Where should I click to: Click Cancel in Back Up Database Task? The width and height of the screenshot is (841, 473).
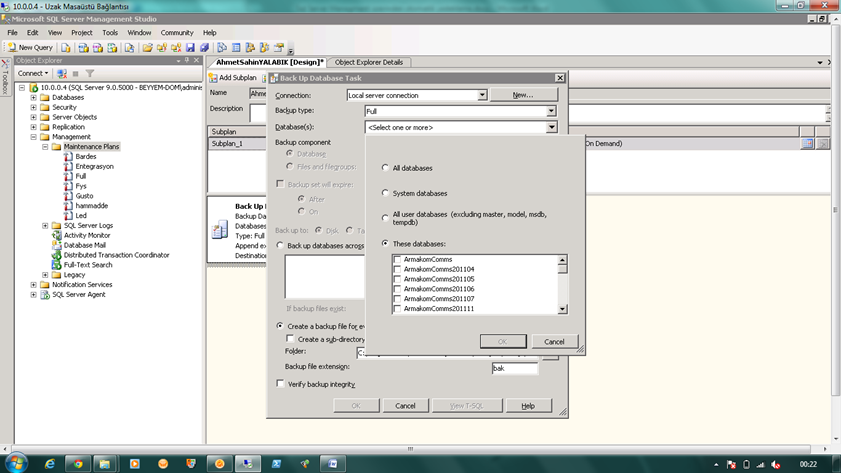point(405,406)
